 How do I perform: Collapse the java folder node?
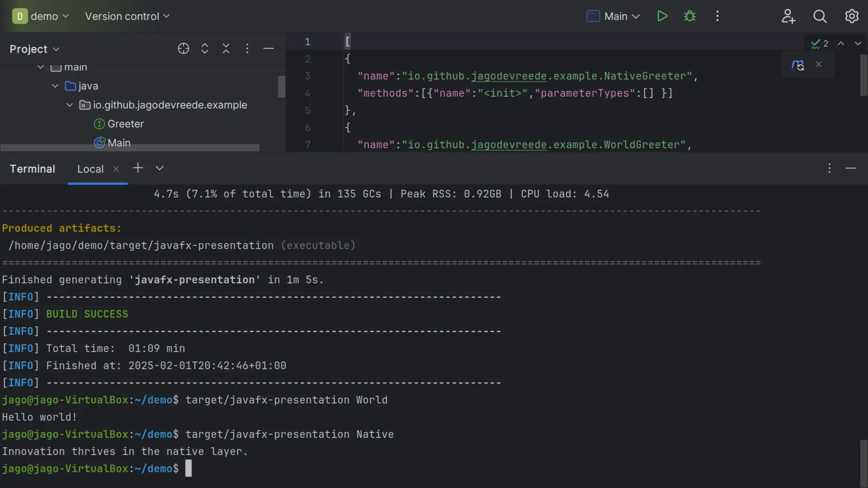coord(55,86)
